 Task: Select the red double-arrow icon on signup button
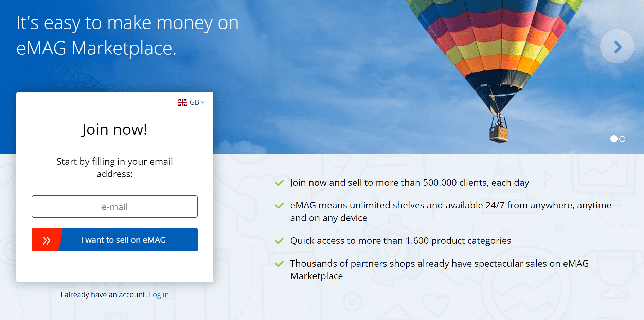pos(47,239)
